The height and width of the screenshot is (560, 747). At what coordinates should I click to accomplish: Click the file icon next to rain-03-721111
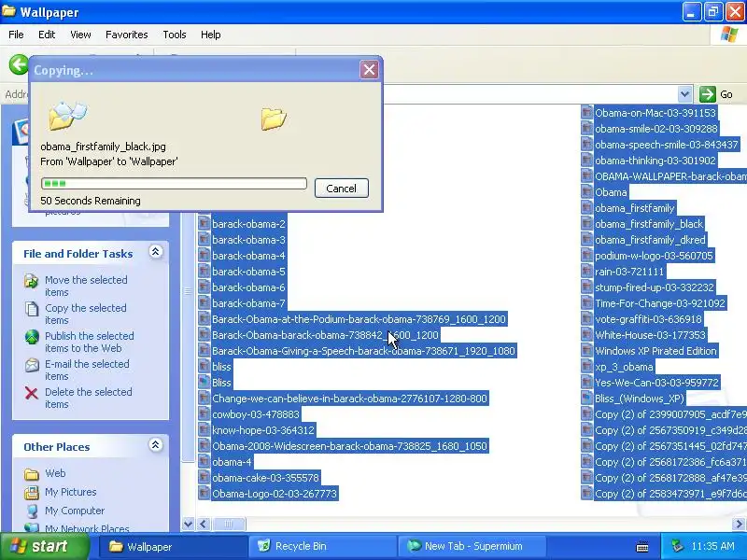[587, 272]
